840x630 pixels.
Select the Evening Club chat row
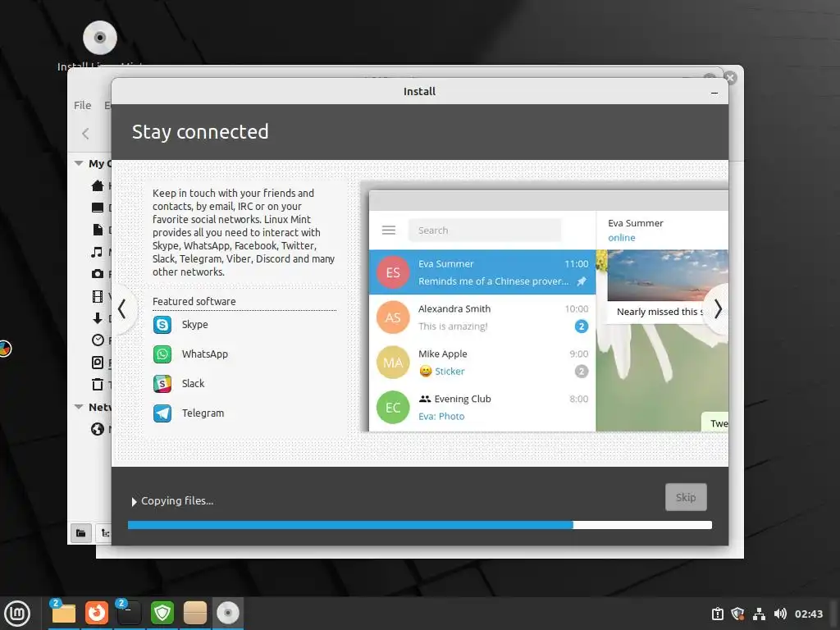pos(482,407)
